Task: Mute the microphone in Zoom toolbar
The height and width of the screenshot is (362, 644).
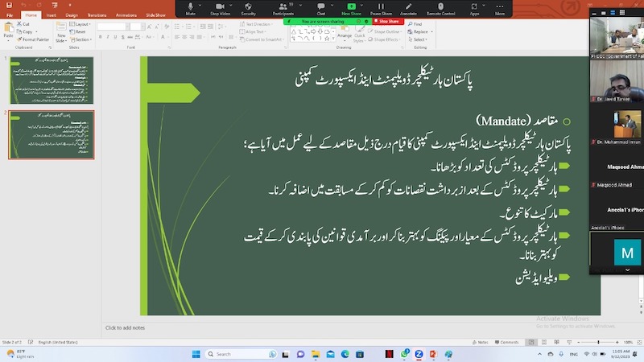Action: (191, 8)
